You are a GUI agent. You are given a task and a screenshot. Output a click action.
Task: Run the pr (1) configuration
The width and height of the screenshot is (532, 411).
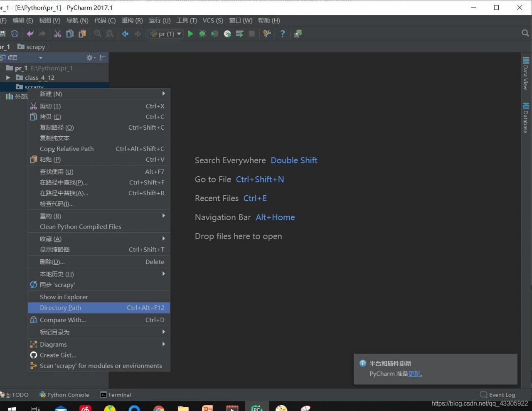pyautogui.click(x=190, y=34)
